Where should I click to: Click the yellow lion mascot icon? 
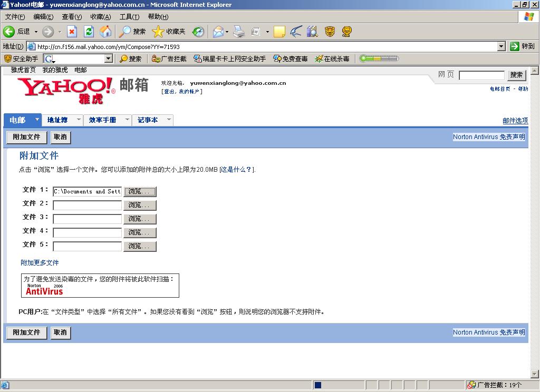pyautogui.click(x=347, y=32)
